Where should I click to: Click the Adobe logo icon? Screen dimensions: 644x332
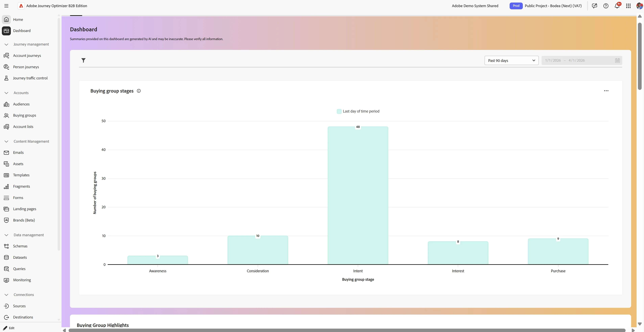point(21,6)
